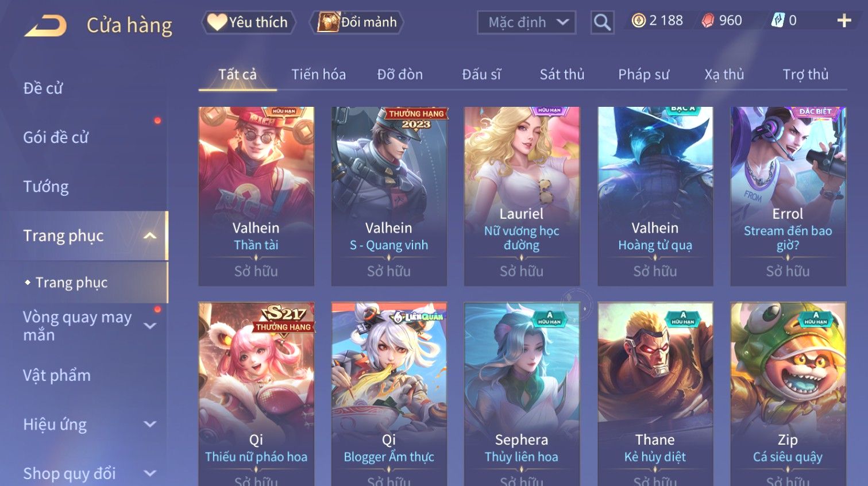Screen dimensions: 868x486
Task: Open the Mặc định sort dropdown
Action: 526,22
